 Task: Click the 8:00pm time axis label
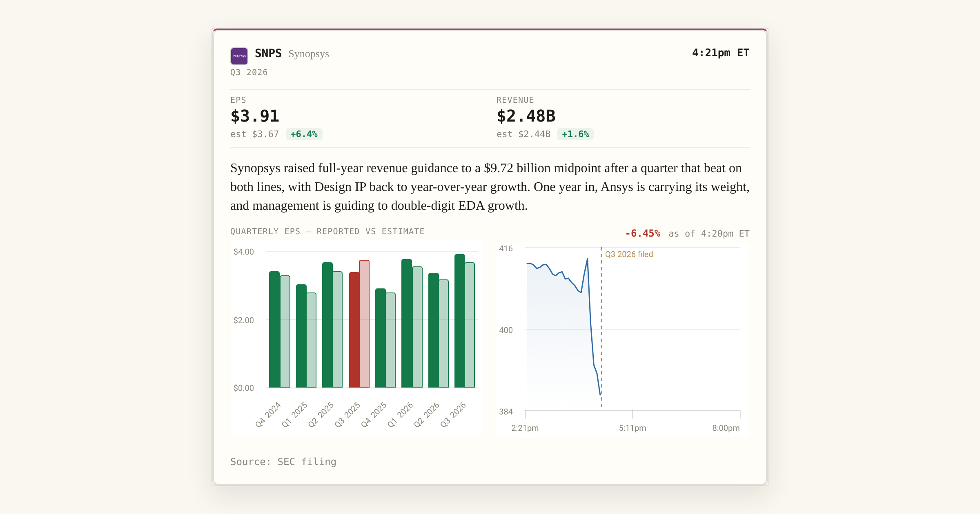point(726,428)
